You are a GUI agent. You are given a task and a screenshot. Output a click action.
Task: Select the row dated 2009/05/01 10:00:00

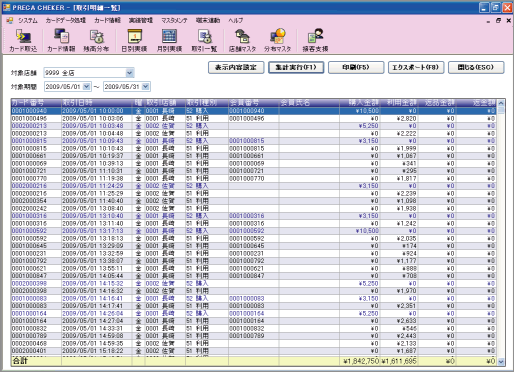click(254, 111)
